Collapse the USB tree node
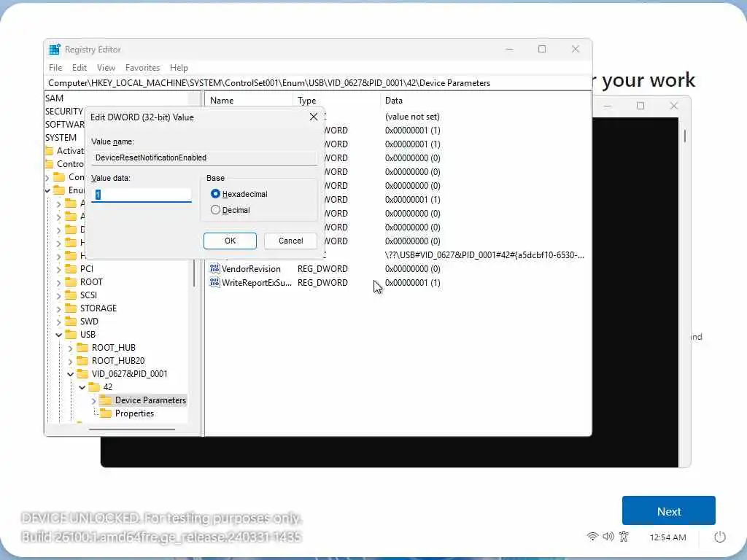Screen dimensions: 747x560 pos(58,335)
